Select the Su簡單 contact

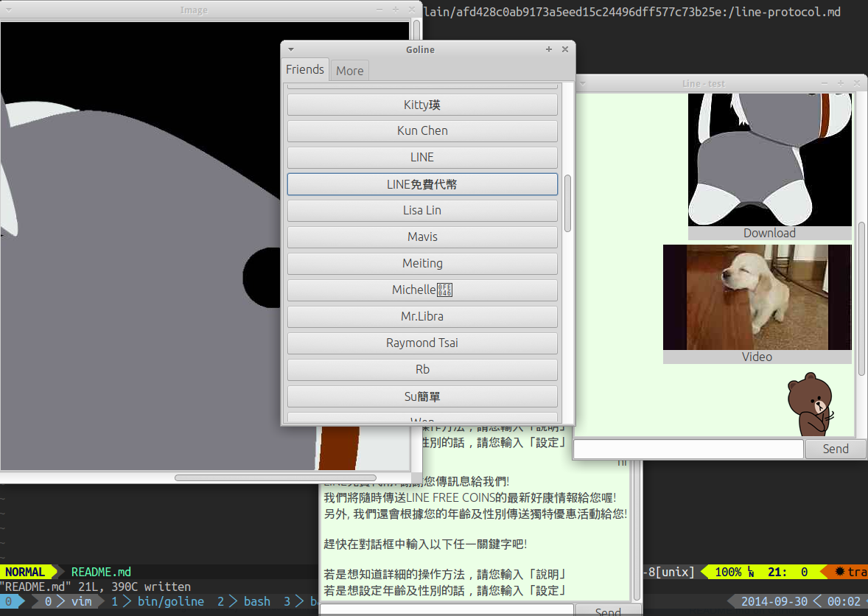click(422, 396)
